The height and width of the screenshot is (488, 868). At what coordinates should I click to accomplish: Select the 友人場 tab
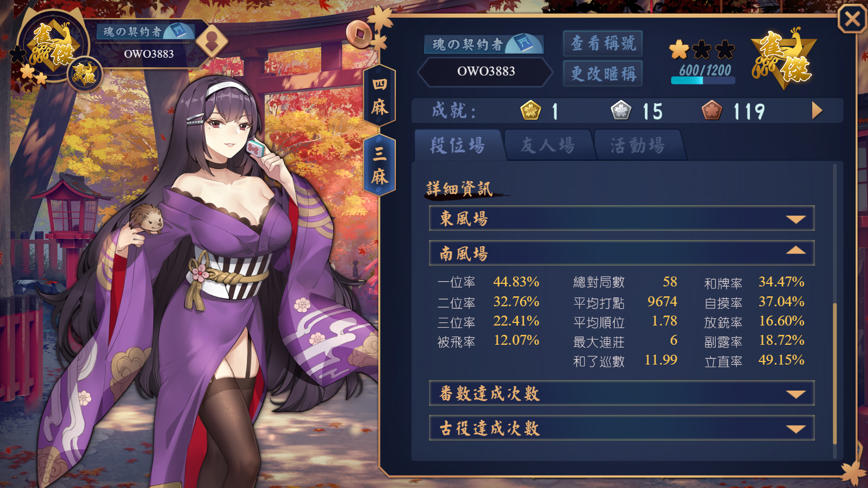548,145
